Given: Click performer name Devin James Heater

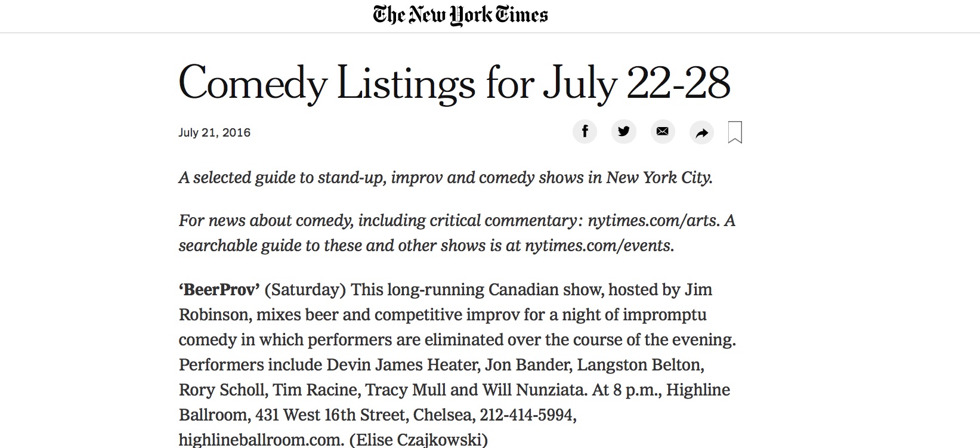Looking at the screenshot, I should click(403, 365).
